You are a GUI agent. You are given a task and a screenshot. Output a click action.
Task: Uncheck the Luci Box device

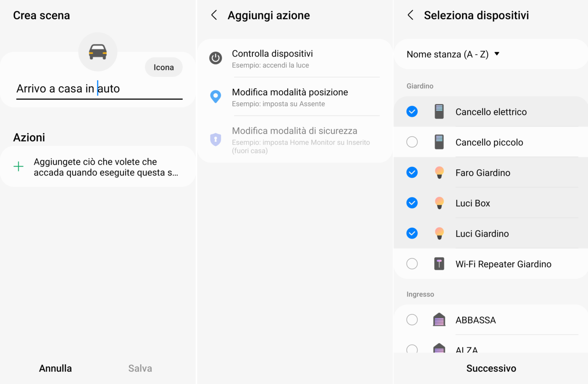[412, 203]
